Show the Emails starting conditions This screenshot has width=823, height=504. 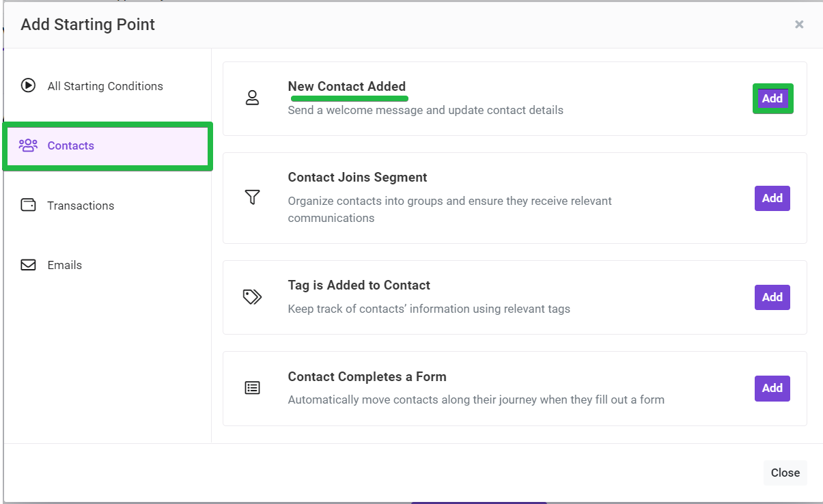(x=107, y=265)
